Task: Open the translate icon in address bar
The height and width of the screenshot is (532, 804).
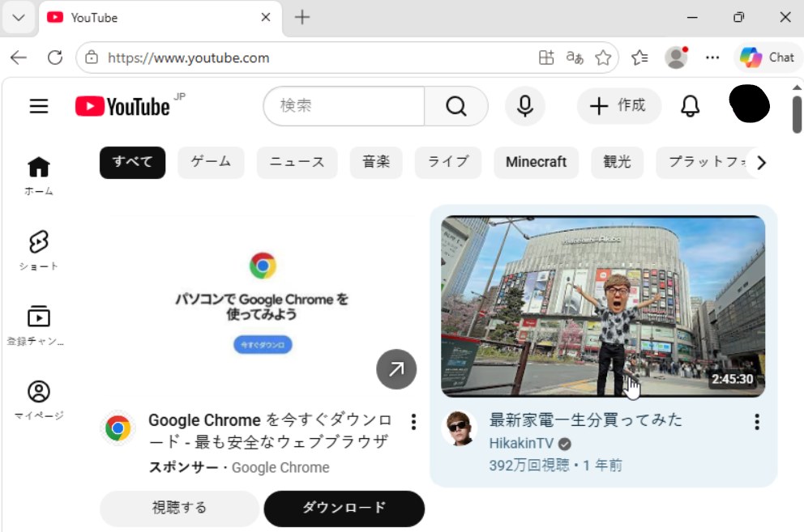Action: [575, 57]
